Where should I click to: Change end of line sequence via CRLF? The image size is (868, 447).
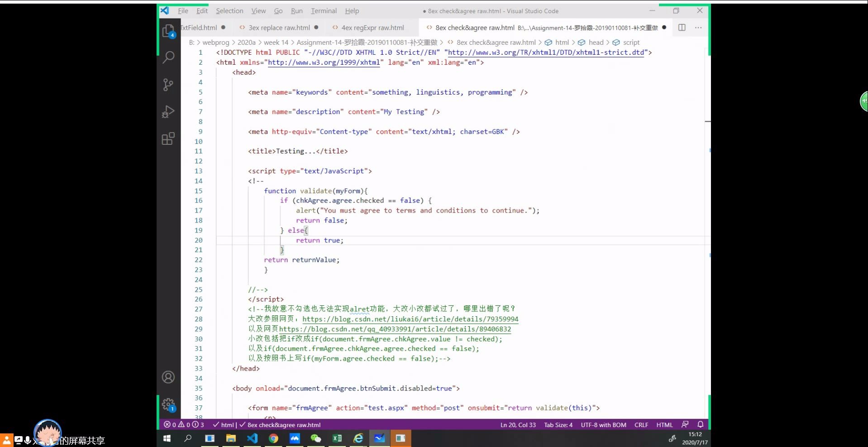tap(641, 425)
